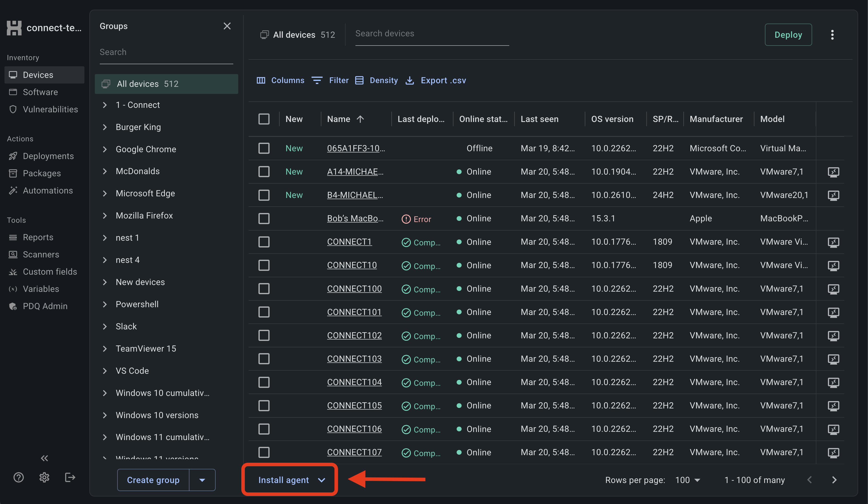
Task: Open remote desktop for CONNECT106 row
Action: (x=833, y=429)
